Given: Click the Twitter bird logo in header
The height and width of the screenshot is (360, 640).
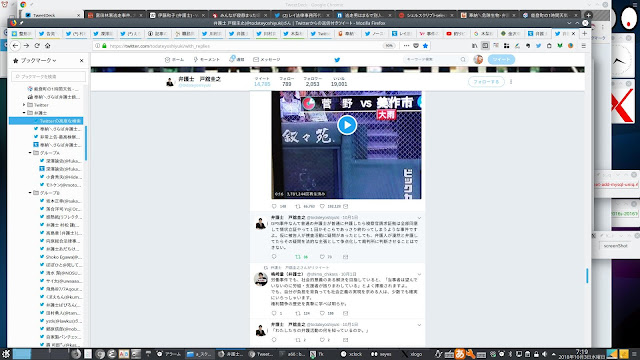Looking at the screenshot, I should pos(337,60).
